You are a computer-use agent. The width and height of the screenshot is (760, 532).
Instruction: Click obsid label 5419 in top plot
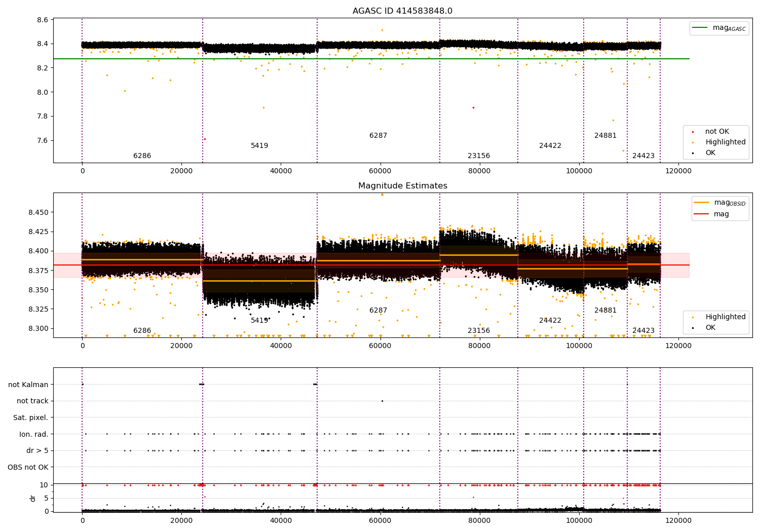(259, 146)
